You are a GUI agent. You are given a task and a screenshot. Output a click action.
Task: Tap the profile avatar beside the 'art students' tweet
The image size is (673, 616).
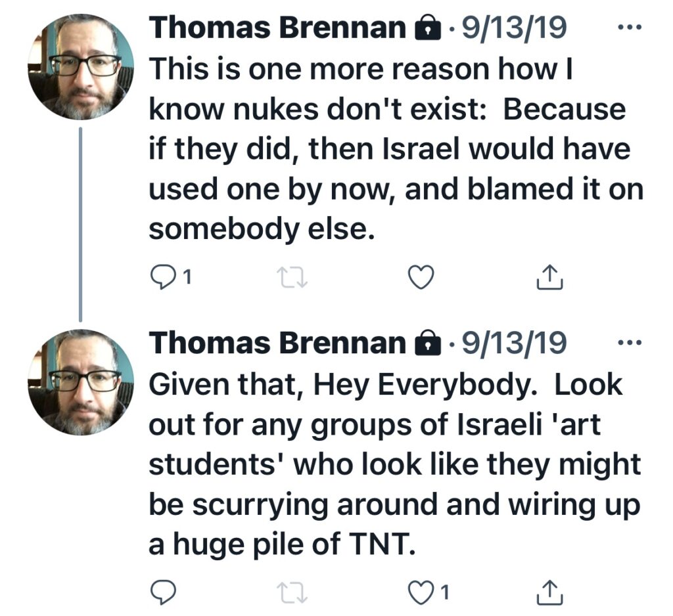[81, 382]
